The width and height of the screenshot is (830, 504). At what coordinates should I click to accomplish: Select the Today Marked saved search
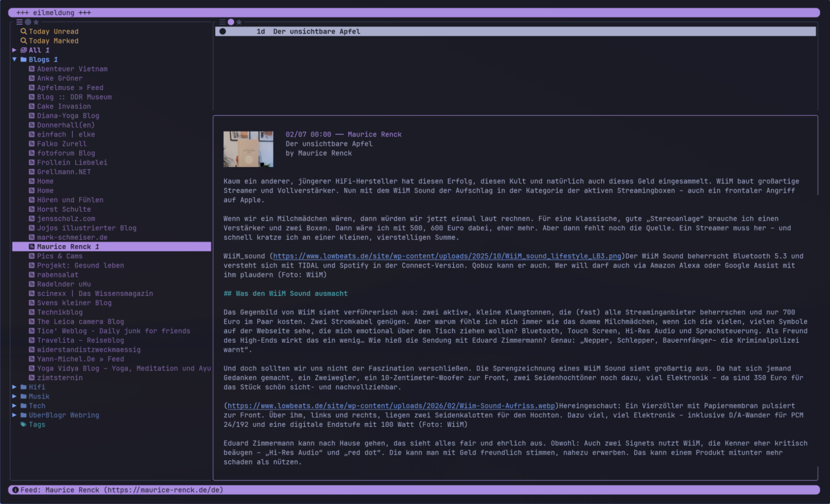coord(53,41)
